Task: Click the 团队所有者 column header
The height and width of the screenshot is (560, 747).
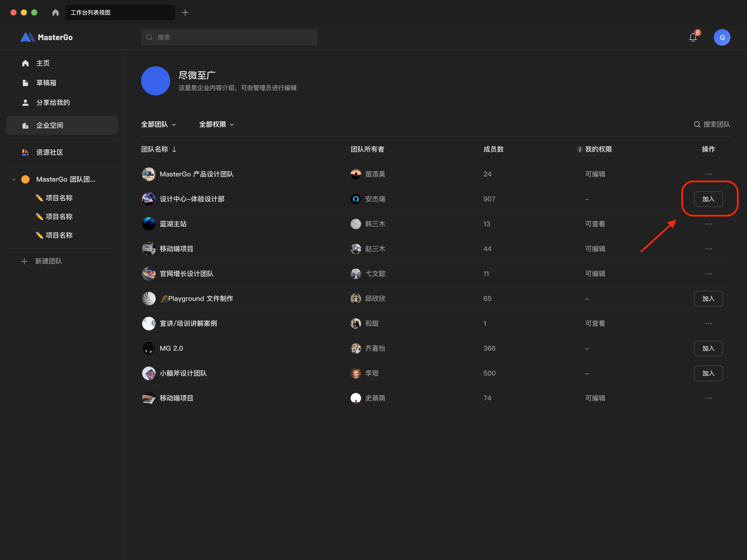Action: coord(367,149)
